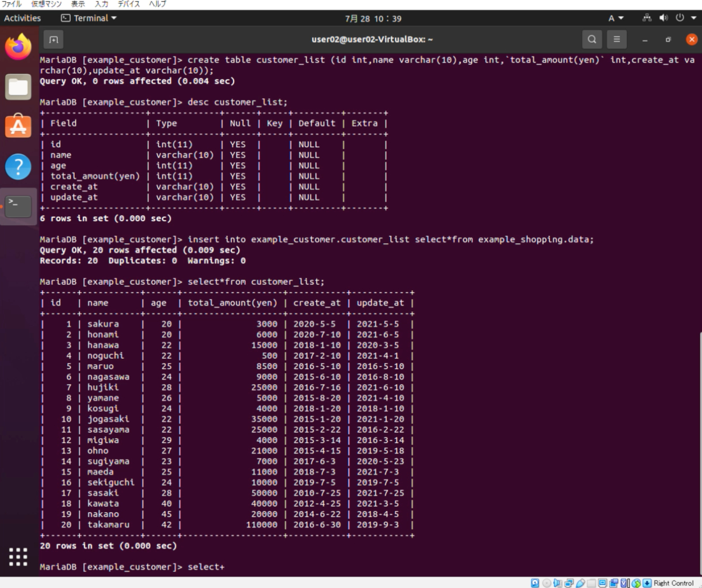Open the terminal hamburger menu
This screenshot has width=702, height=588.
pos(617,39)
